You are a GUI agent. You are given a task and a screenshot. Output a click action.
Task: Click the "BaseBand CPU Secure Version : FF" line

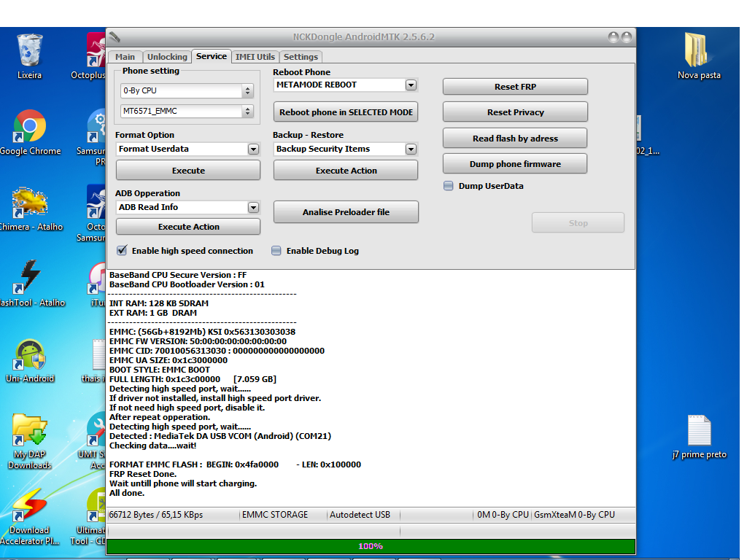[178, 275]
